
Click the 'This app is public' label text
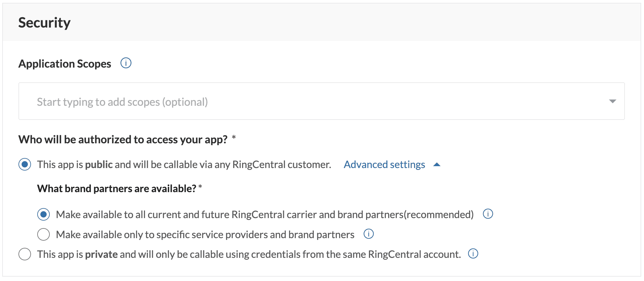point(184,165)
